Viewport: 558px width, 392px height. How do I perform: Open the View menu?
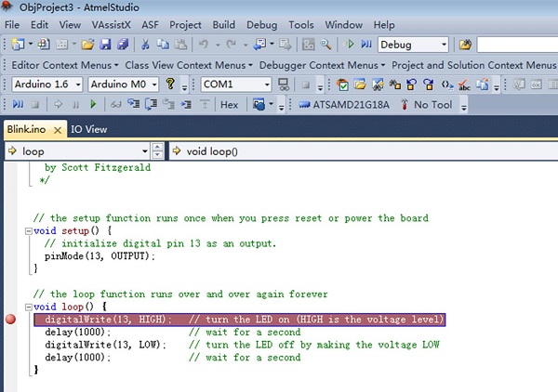pos(70,25)
